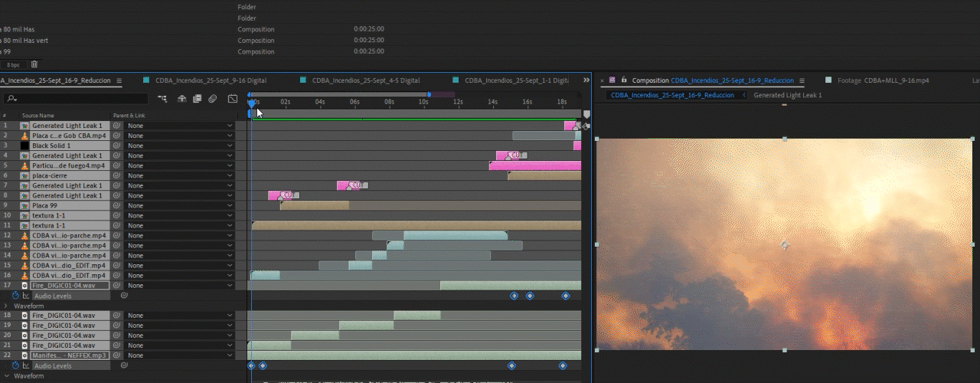Image resolution: width=980 pixels, height=383 pixels.
Task: Click pick whip for placa-cierre layer
Action: (117, 175)
